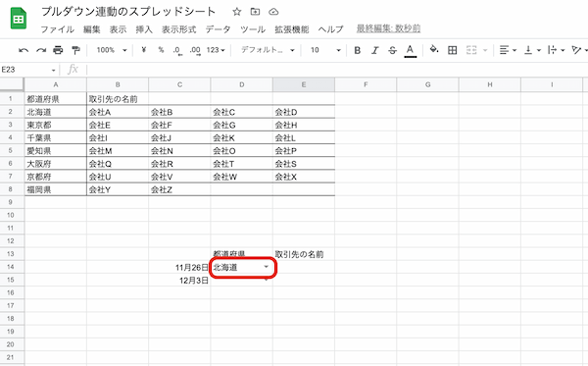
Task: Open 北海道 dropdown in cell D14
Action: tap(267, 267)
